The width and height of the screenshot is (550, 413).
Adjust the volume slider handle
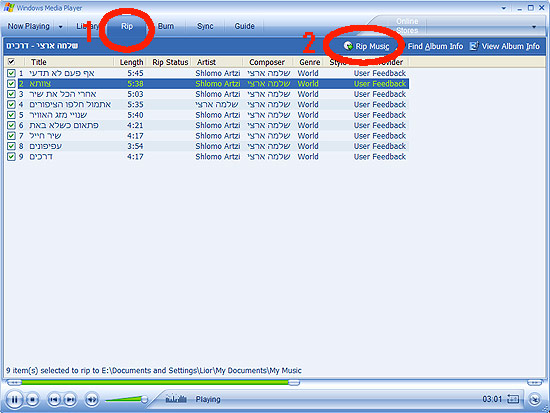[144, 399]
